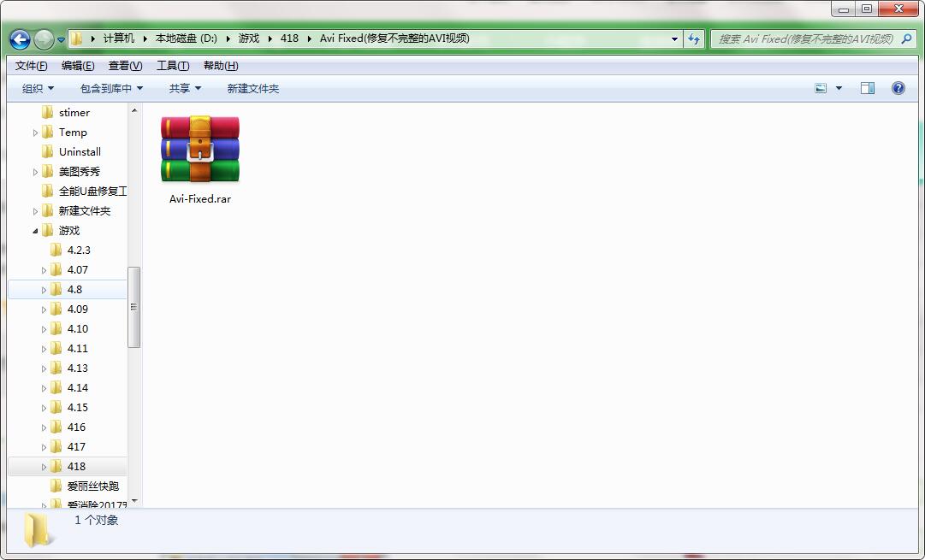Select the Temp folder in tree
The image size is (925, 560).
point(73,132)
